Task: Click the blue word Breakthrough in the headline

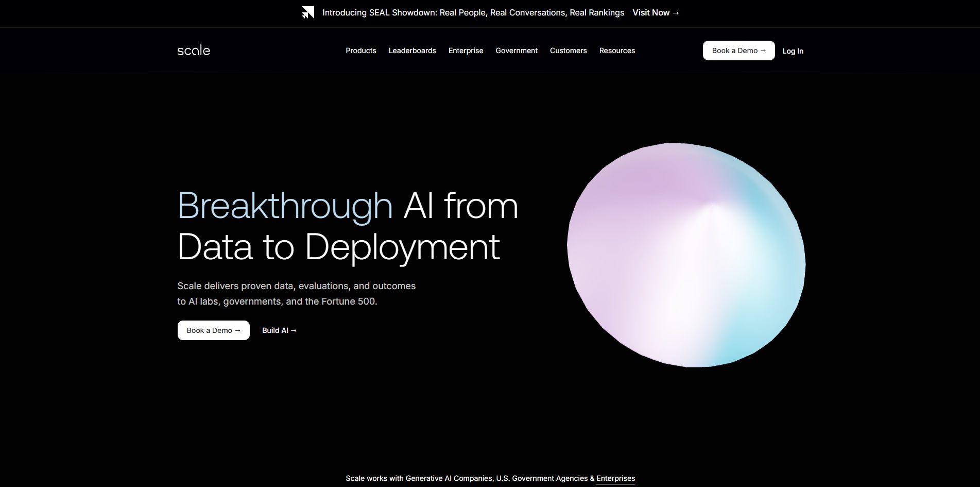Action: [x=285, y=206]
